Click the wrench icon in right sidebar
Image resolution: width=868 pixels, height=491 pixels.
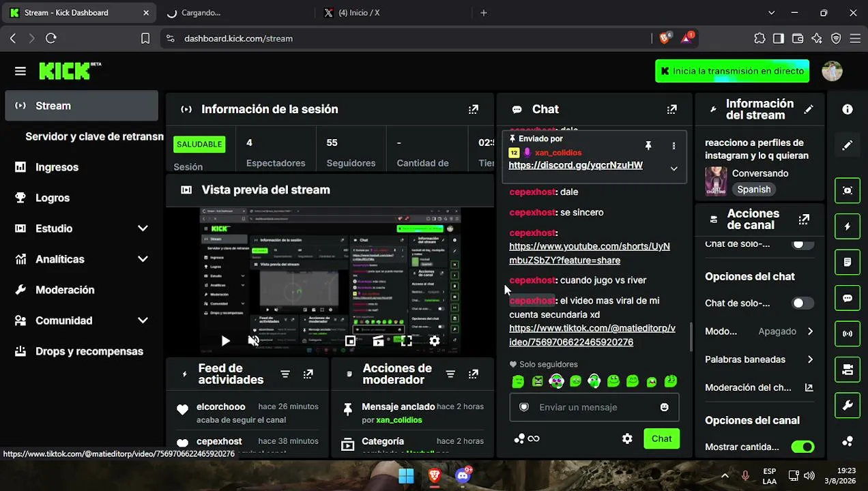coord(848,406)
